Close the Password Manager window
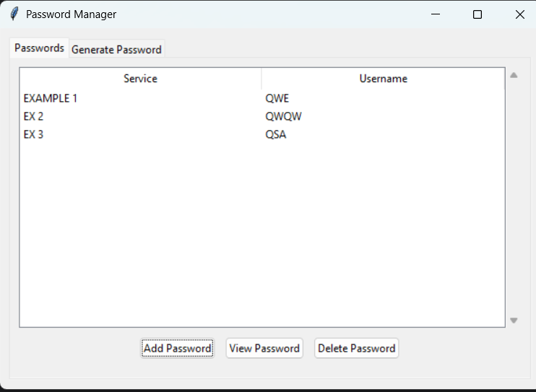 tap(519, 14)
